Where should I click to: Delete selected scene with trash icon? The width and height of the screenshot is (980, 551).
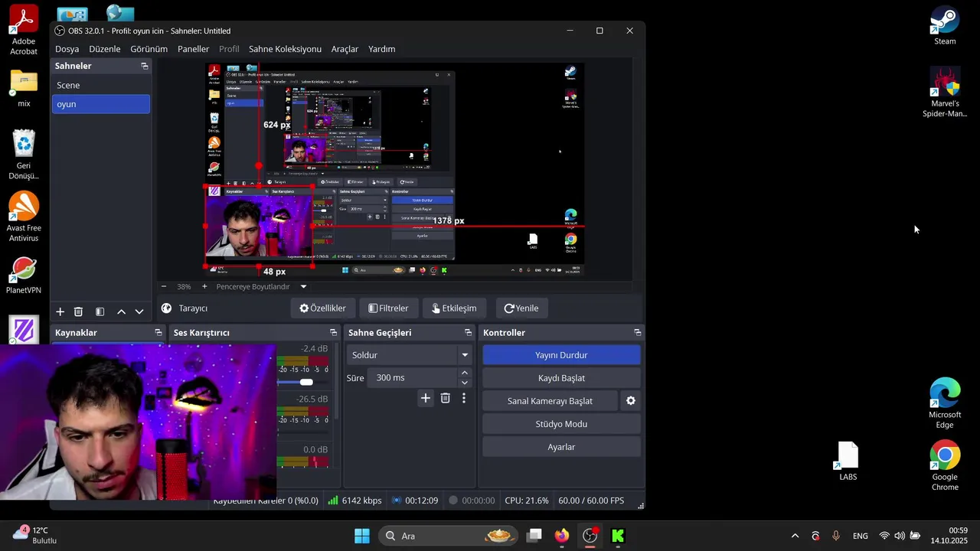[78, 311]
